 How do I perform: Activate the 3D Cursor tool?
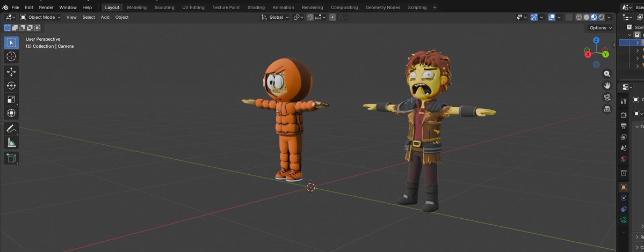point(11,56)
